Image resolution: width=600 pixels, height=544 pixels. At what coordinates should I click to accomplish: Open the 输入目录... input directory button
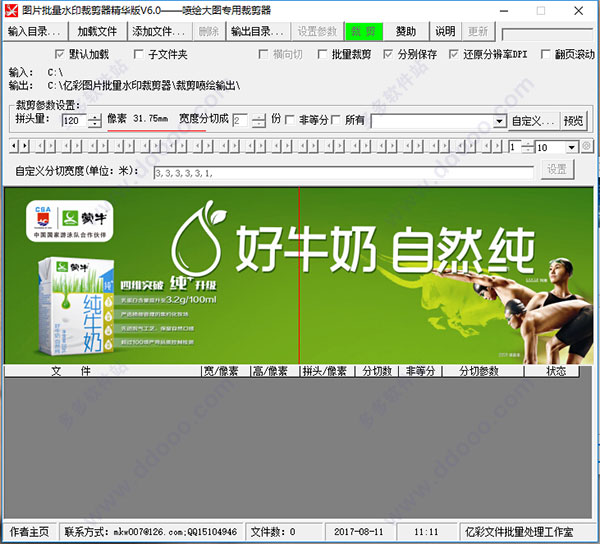[x=35, y=31]
